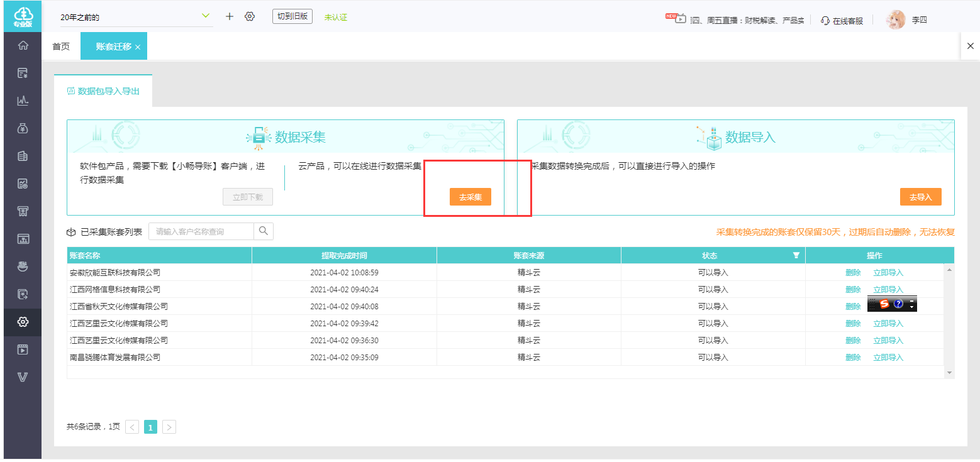Open the home icon in the sidebar

pos(23,45)
